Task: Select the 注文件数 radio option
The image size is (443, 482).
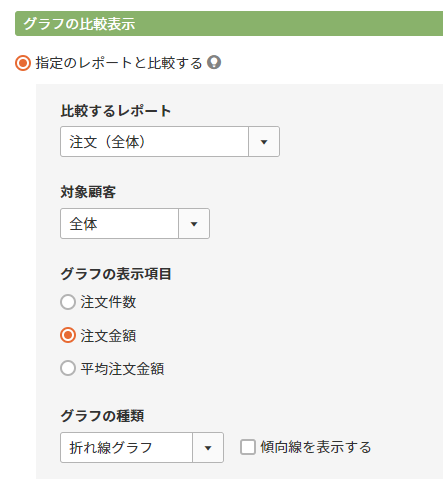Action: [x=68, y=302]
